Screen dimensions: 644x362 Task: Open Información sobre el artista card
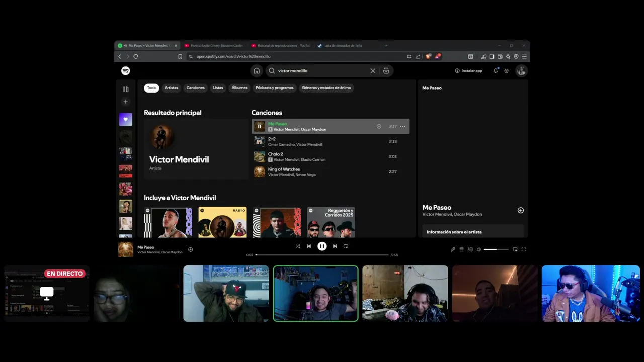coord(473,231)
